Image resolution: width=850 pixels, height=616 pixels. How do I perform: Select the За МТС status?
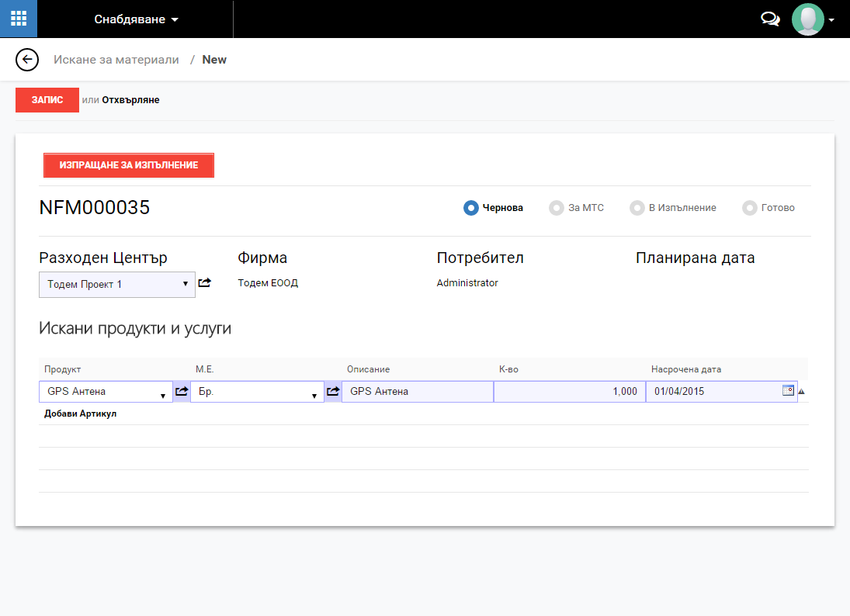click(556, 208)
